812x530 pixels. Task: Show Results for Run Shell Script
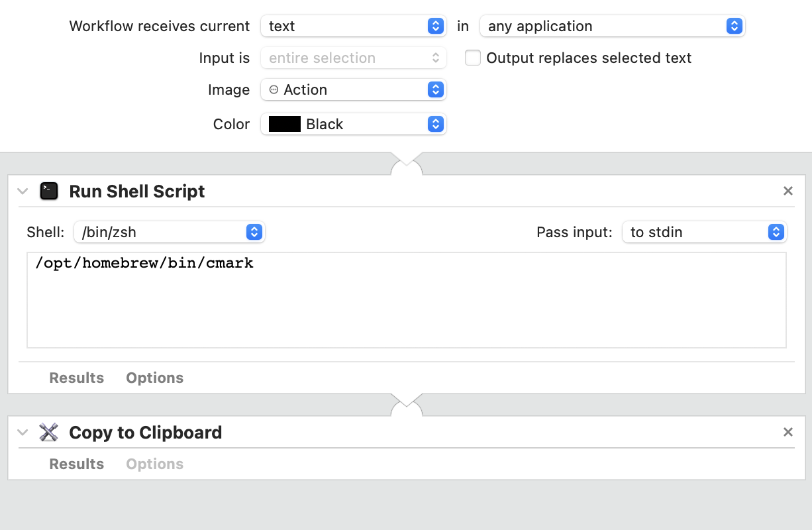pos(76,378)
